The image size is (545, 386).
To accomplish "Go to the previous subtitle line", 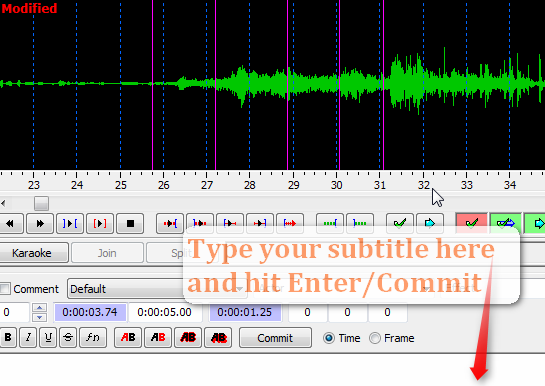I will point(10,223).
